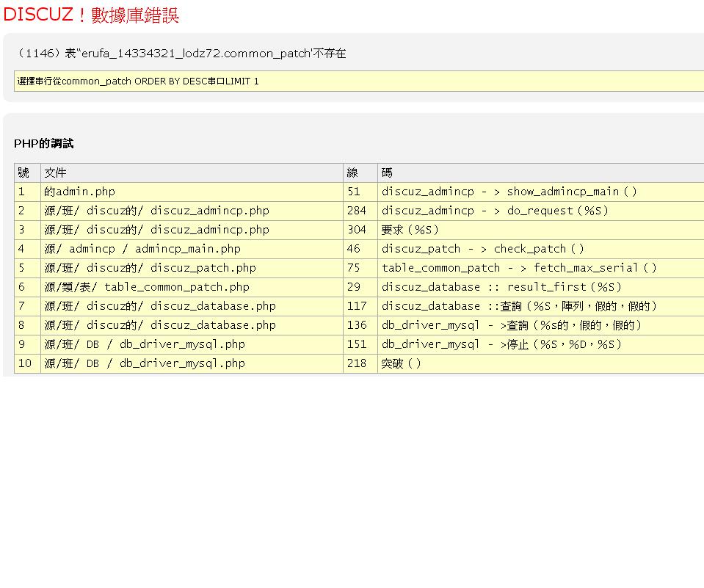704x588 pixels.
Task: Click row number 1 cell
Action: [x=27, y=192]
